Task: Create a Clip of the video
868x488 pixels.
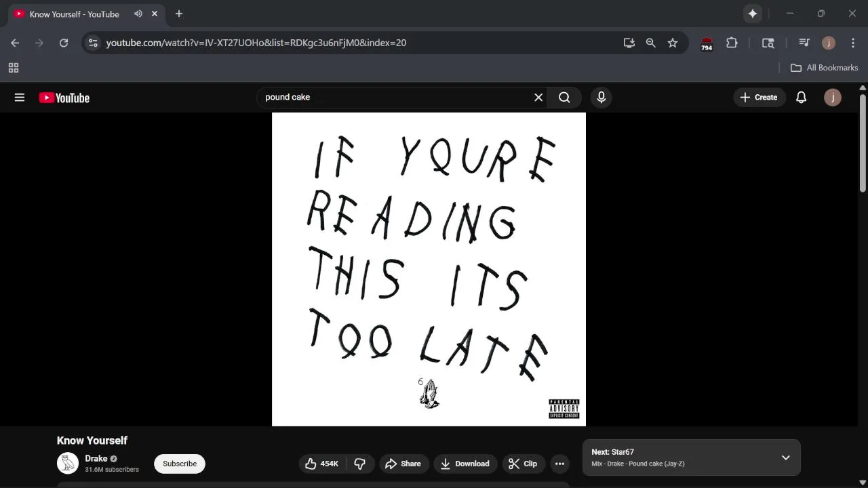Action: [524, 464]
